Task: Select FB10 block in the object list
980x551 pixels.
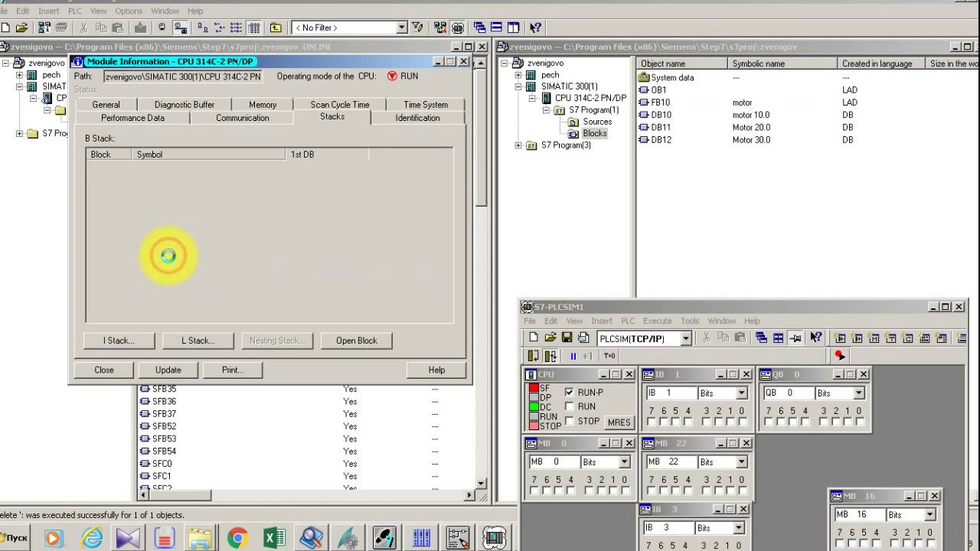Action: [660, 103]
